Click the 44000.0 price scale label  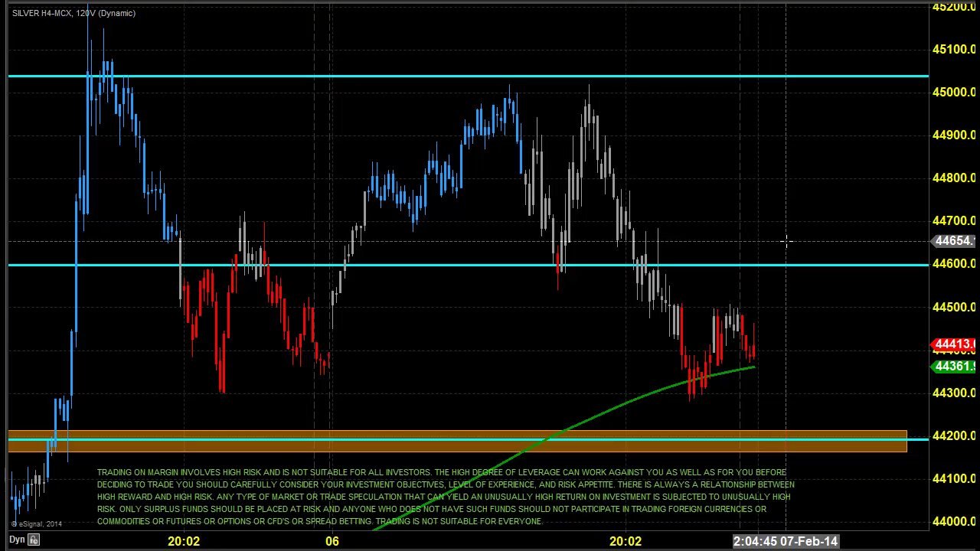point(954,522)
